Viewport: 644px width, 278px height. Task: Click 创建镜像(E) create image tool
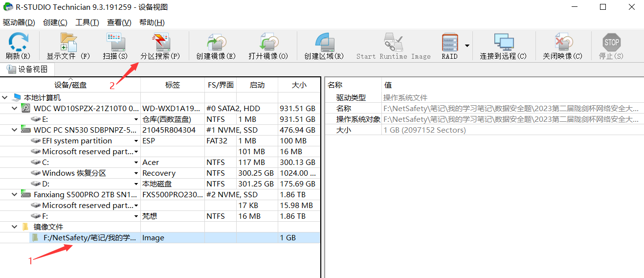pyautogui.click(x=216, y=46)
